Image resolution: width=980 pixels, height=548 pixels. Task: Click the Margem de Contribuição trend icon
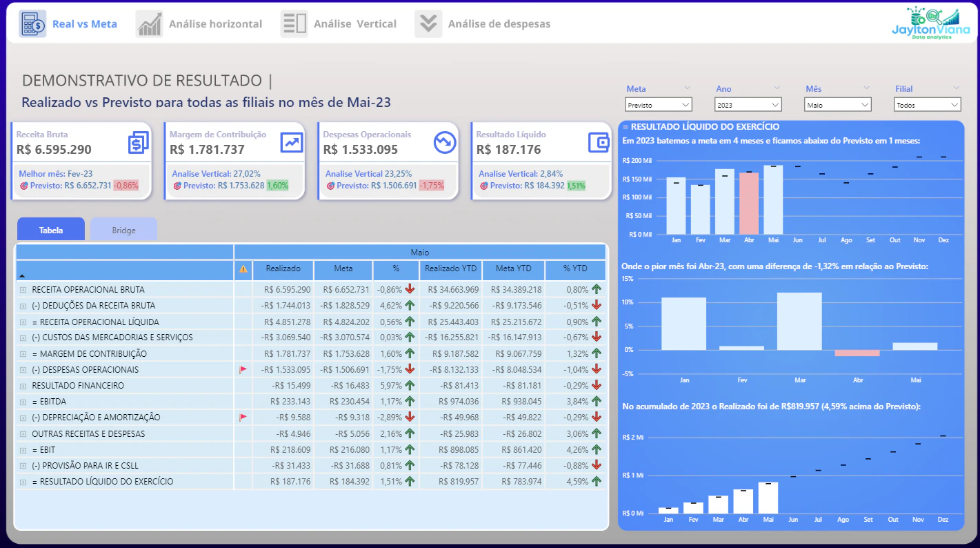tap(292, 142)
